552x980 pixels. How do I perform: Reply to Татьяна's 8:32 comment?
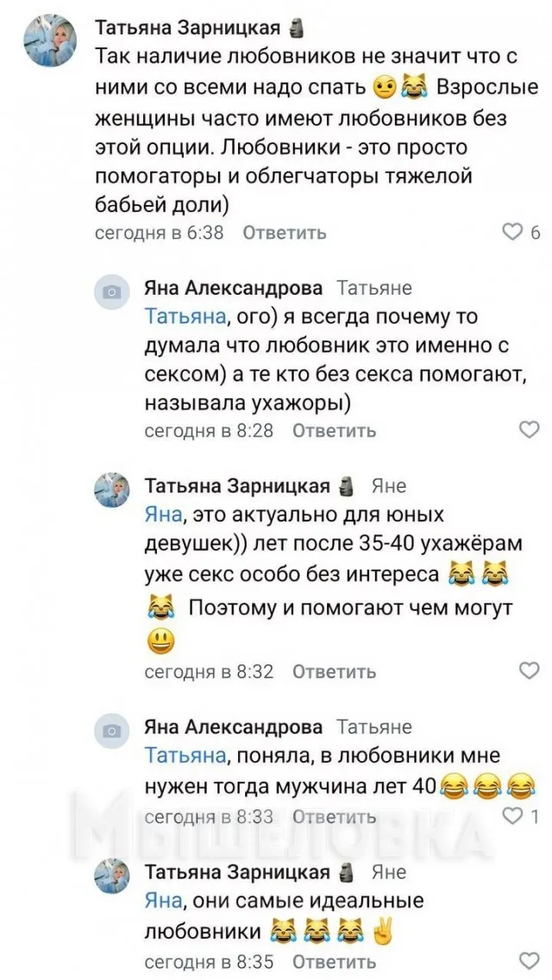tap(334, 671)
